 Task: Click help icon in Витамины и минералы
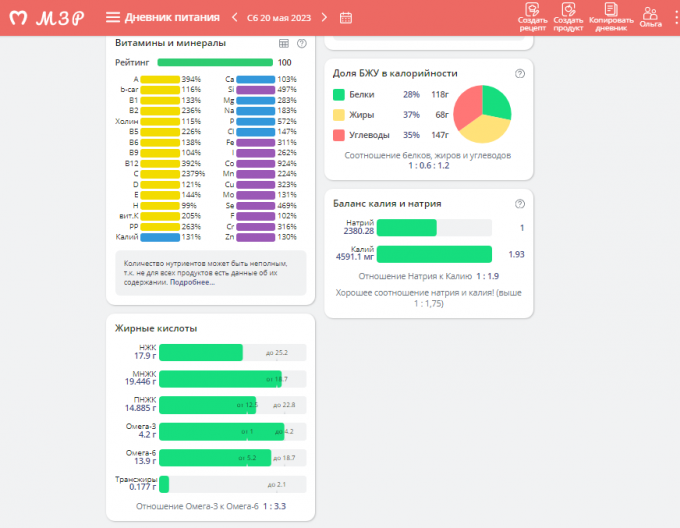point(302,44)
